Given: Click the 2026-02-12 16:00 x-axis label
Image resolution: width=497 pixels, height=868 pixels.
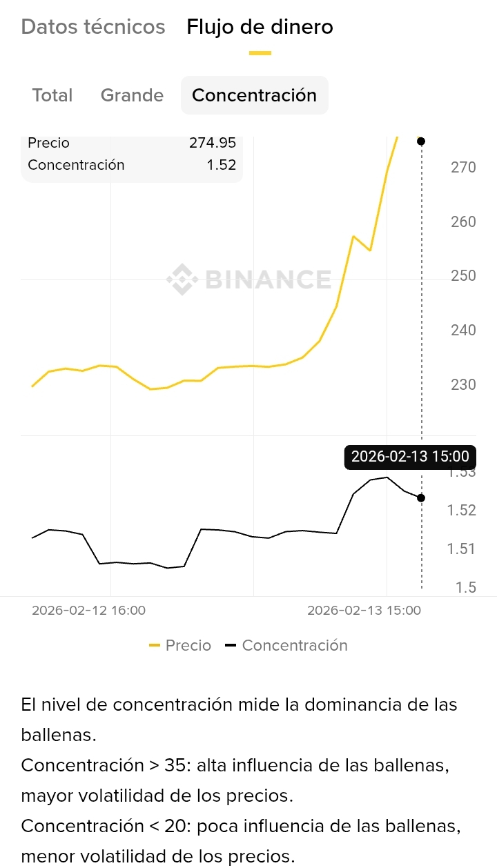Looking at the screenshot, I should 88,611.
